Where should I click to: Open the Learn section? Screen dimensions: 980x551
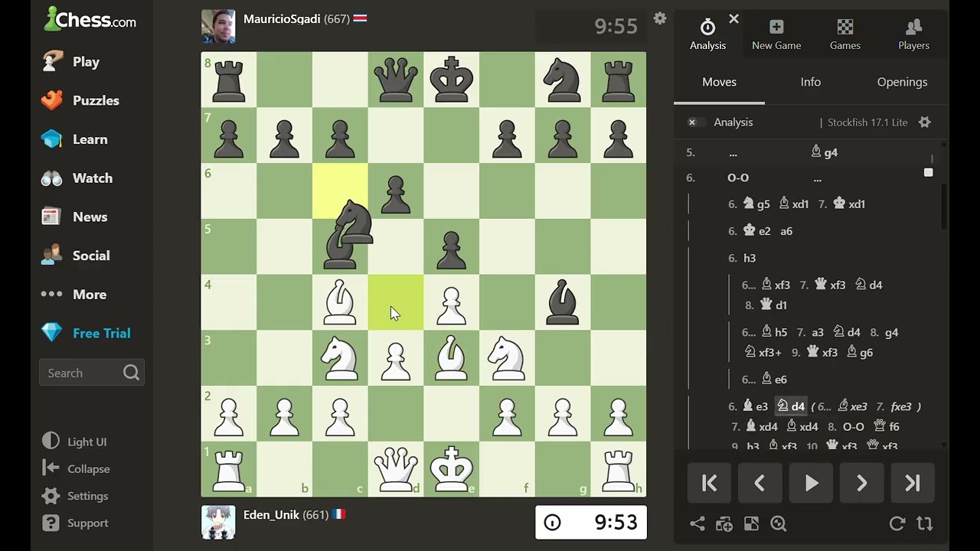pyautogui.click(x=74, y=139)
